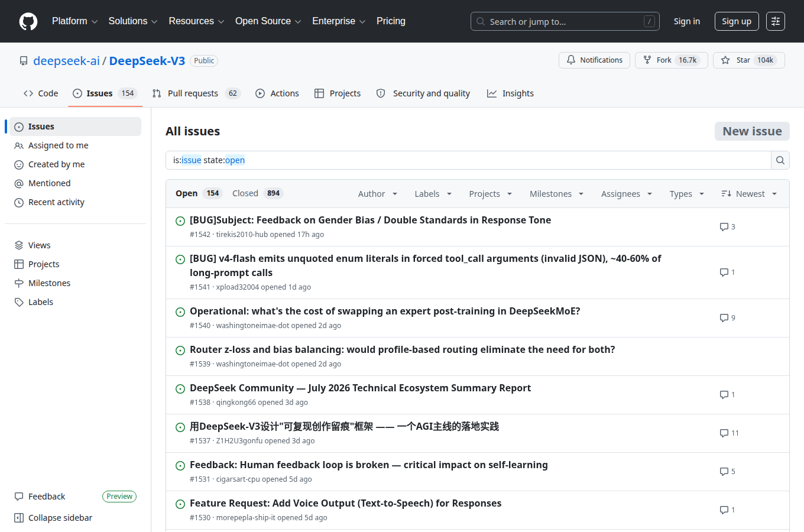Open comments of the Gender Bias issue
804x532 pixels.
[x=727, y=227]
